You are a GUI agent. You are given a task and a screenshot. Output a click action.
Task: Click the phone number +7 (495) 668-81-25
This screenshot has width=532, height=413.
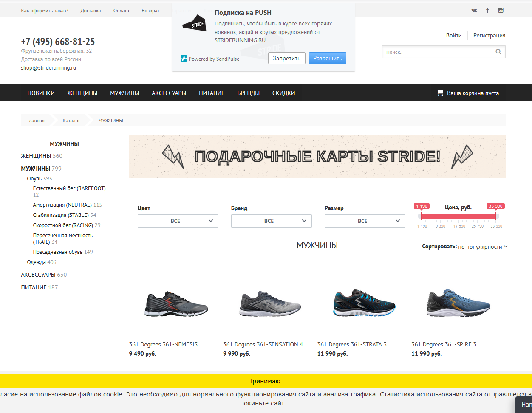click(x=58, y=42)
